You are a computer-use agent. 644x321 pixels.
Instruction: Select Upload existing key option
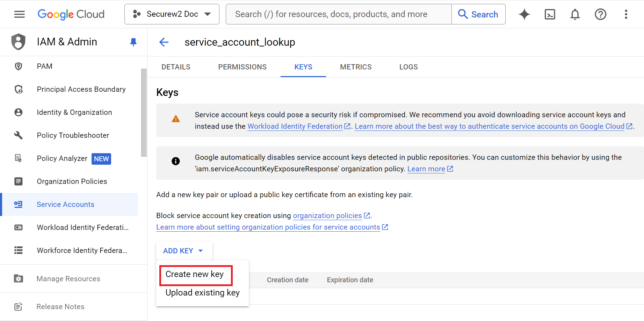pos(202,293)
